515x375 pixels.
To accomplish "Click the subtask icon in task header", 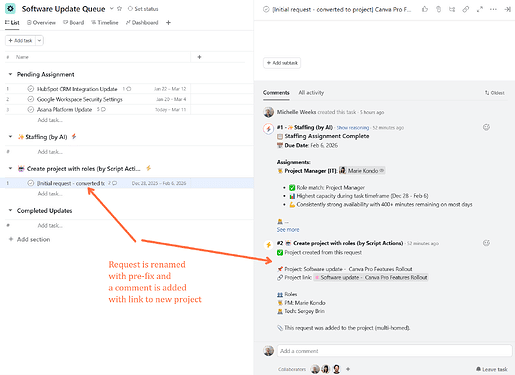I will (x=452, y=9).
